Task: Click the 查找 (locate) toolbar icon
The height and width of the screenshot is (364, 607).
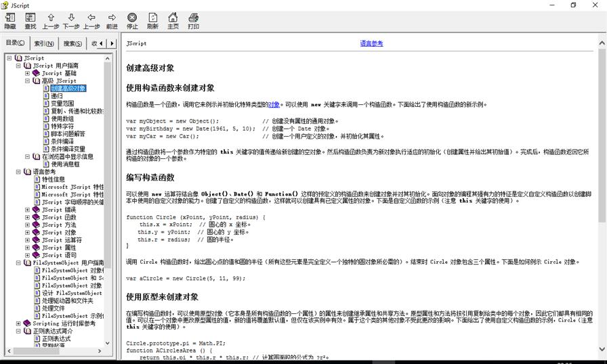Action: coord(30,18)
